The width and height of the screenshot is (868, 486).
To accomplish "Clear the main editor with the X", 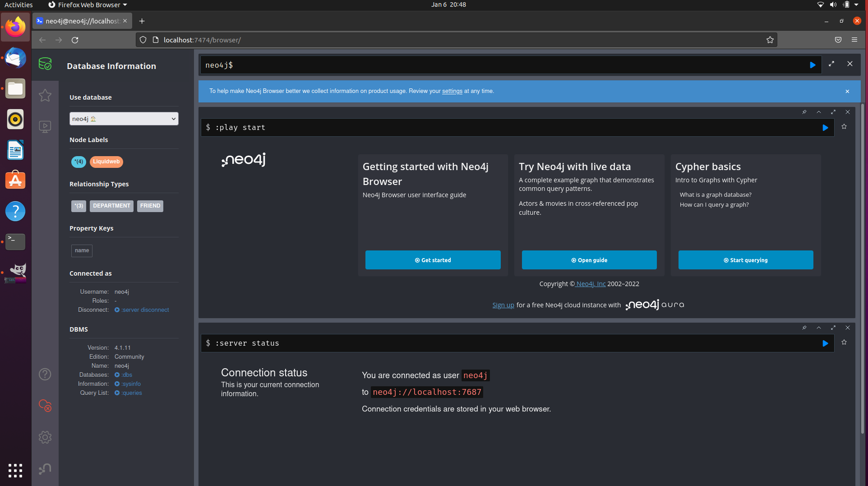I will pyautogui.click(x=850, y=64).
